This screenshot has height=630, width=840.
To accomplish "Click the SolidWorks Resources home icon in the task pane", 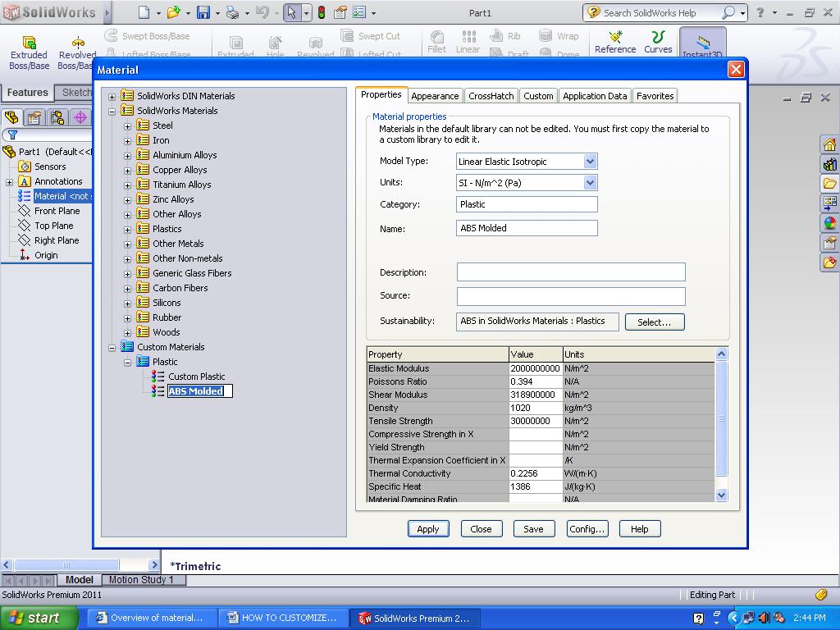I will tap(829, 144).
